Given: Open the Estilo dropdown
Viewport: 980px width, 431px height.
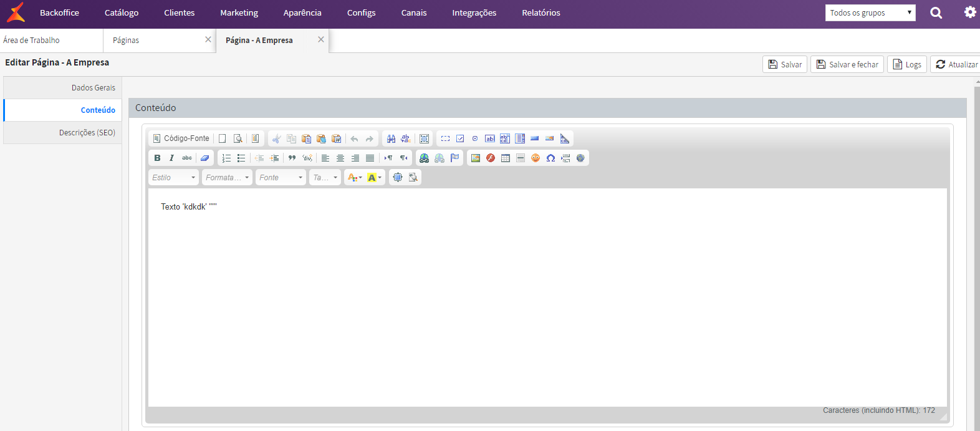Looking at the screenshot, I should click(174, 177).
